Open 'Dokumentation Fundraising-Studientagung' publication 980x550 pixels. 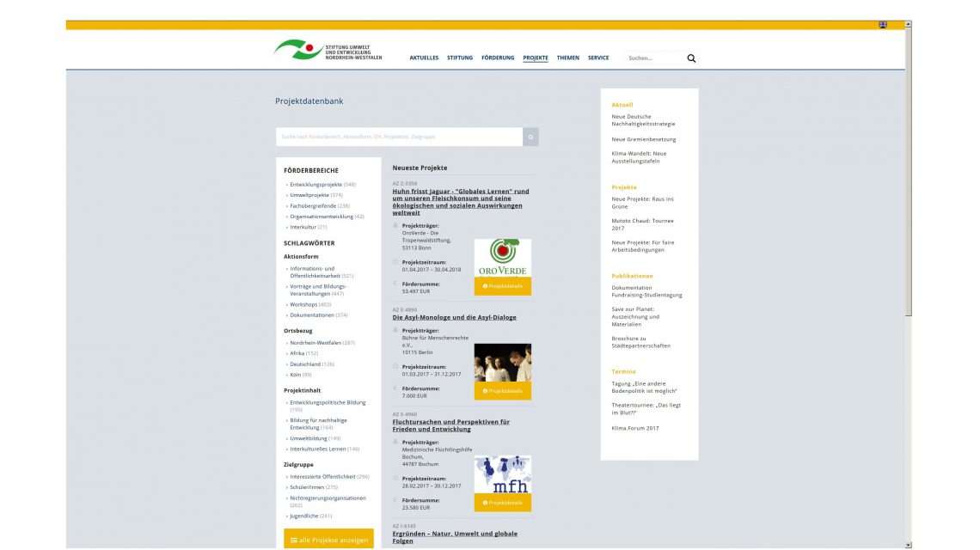(646, 291)
